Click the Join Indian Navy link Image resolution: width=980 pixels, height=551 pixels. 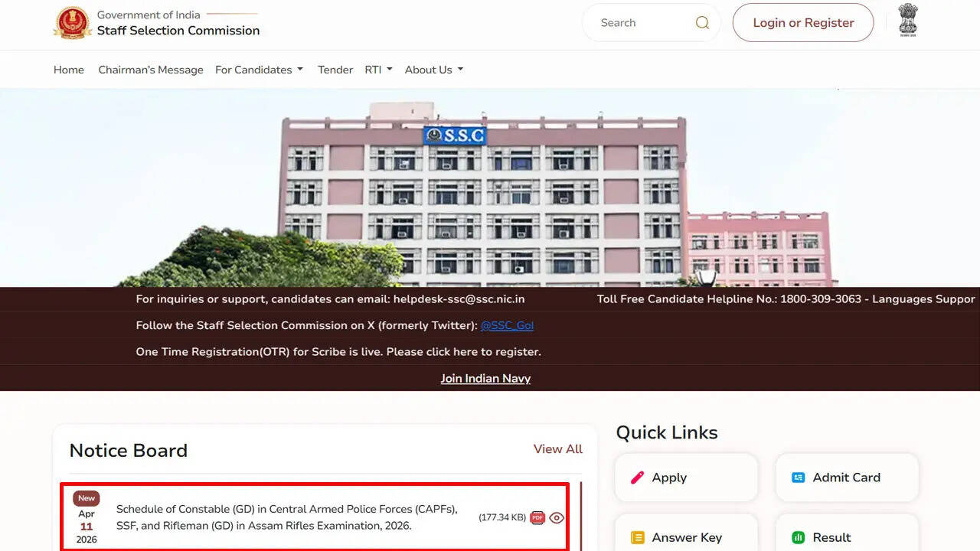click(485, 377)
